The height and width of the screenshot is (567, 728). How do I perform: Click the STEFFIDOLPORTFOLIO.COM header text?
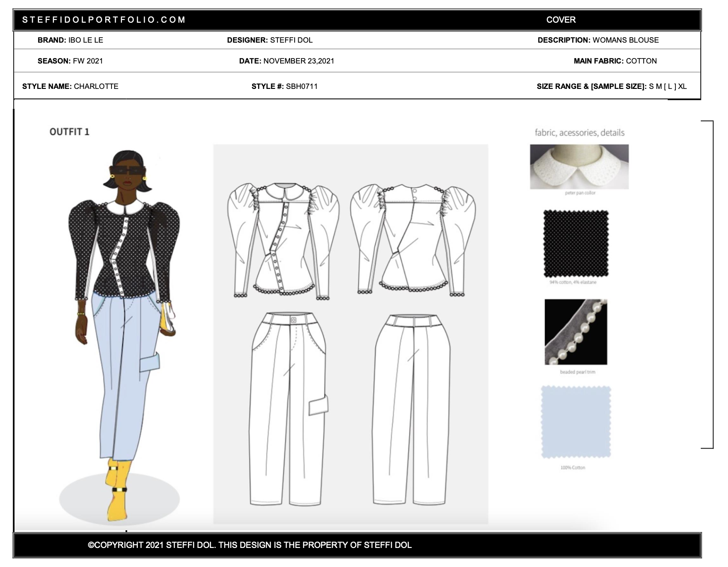coord(104,20)
